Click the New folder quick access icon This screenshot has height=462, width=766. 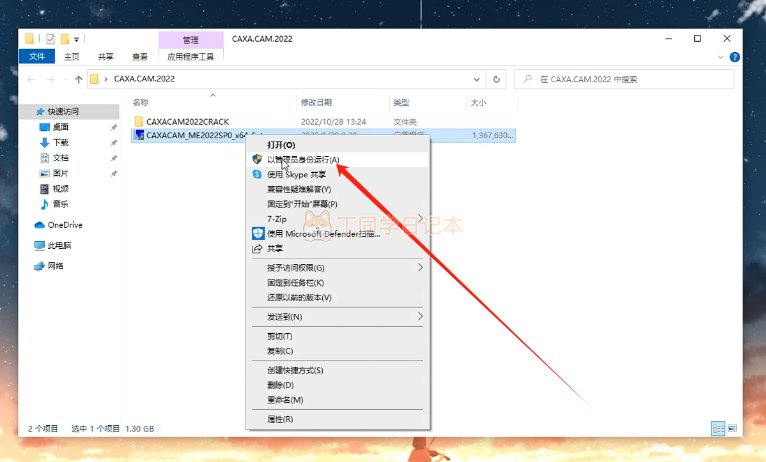[65, 39]
